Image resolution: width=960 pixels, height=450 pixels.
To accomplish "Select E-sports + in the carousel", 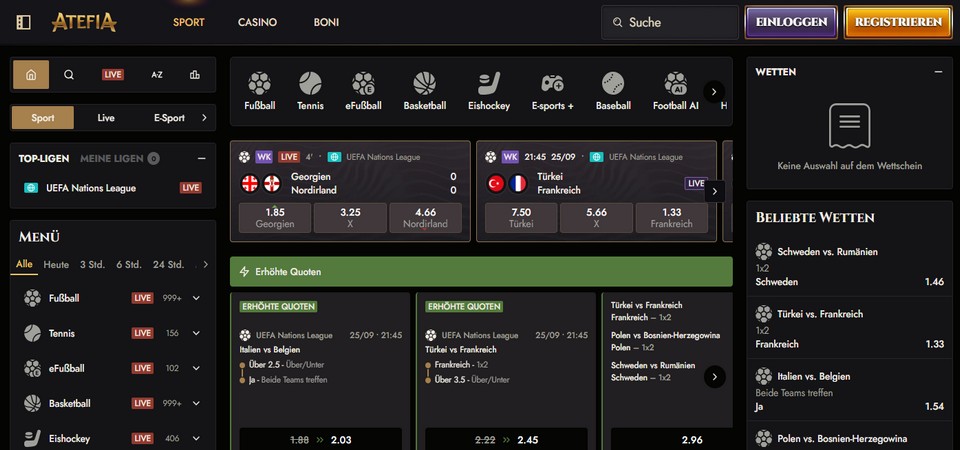I will pos(552,91).
